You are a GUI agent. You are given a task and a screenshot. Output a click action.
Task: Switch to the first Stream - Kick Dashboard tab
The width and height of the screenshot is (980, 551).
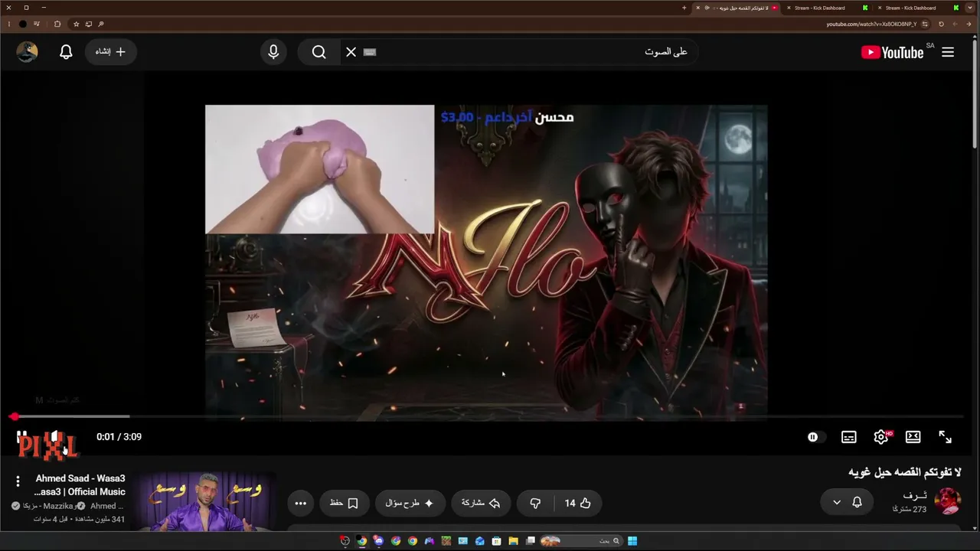click(827, 8)
